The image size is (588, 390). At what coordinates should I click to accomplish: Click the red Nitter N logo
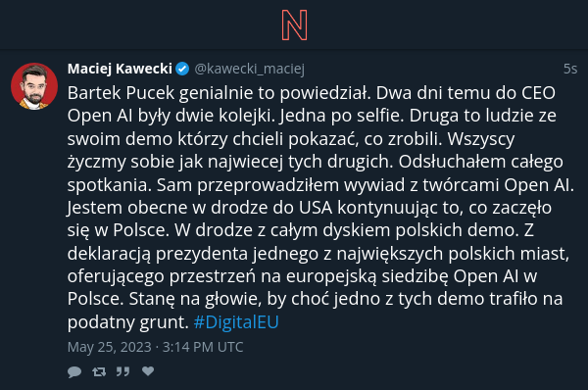294,25
